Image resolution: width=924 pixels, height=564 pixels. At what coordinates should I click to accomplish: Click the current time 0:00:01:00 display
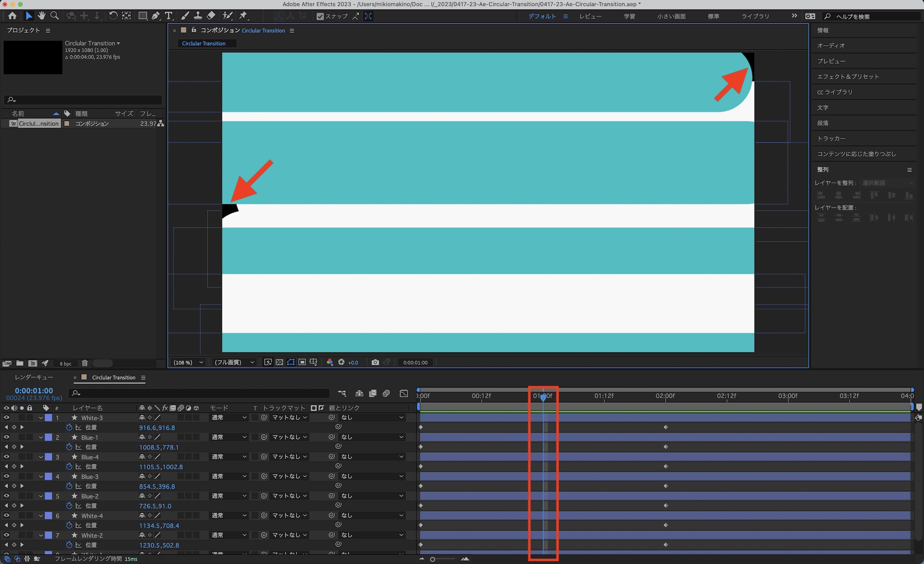34,391
